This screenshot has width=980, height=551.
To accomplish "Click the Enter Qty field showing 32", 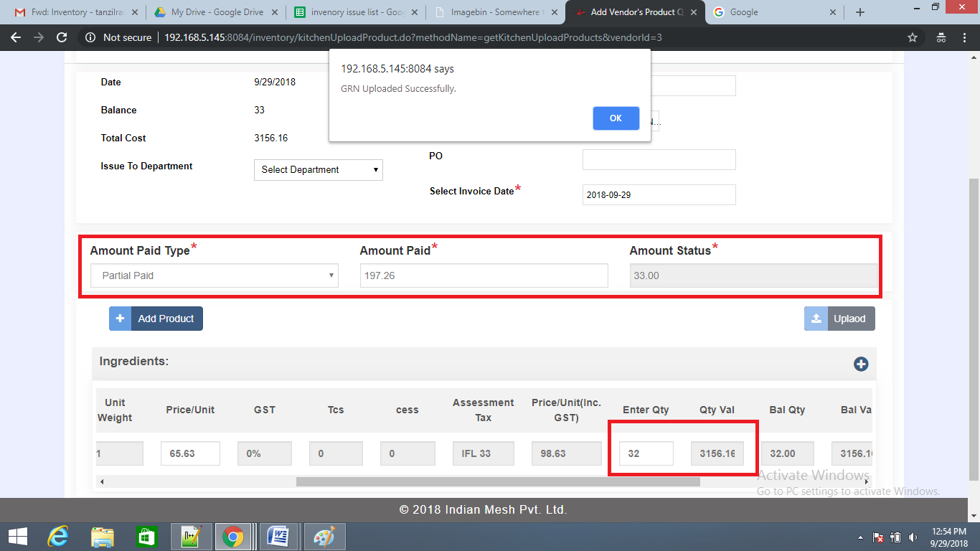I will 646,453.
